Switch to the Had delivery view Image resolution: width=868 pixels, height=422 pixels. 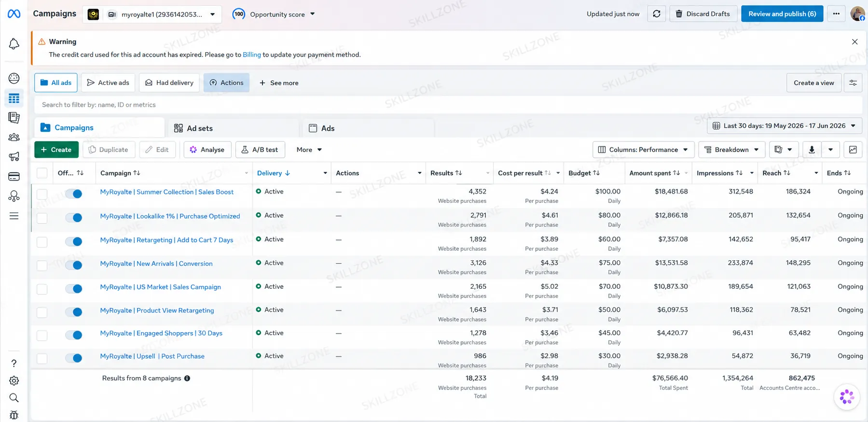(169, 83)
